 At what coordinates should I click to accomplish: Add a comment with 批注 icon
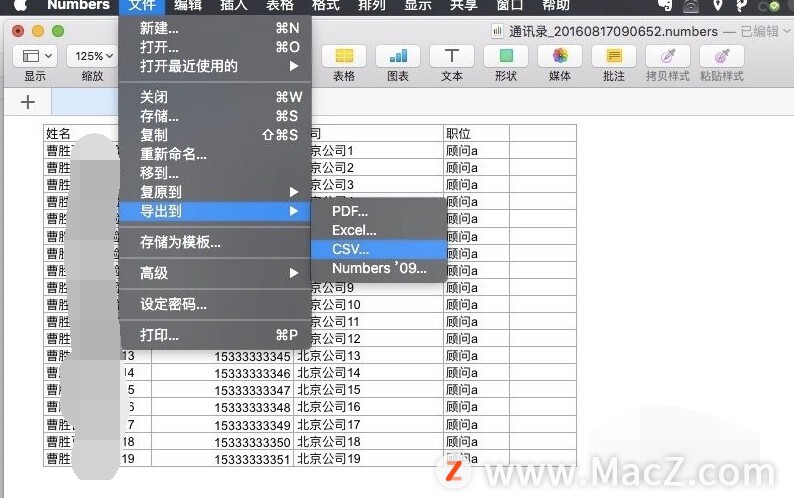614,56
